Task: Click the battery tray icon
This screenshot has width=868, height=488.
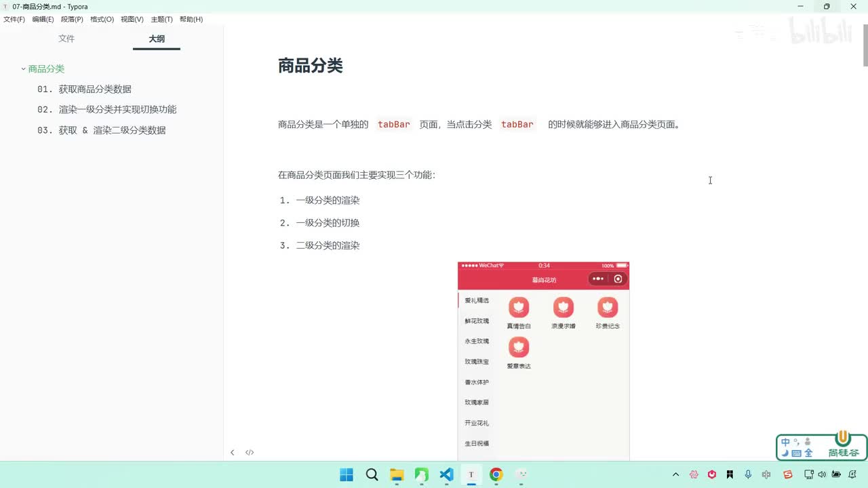Action: pos(836,474)
